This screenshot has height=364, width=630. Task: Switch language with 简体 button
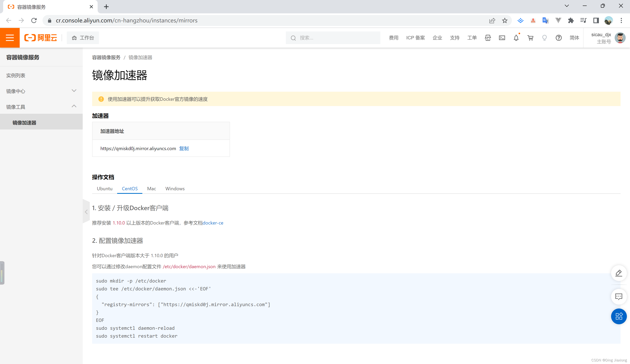pyautogui.click(x=574, y=38)
